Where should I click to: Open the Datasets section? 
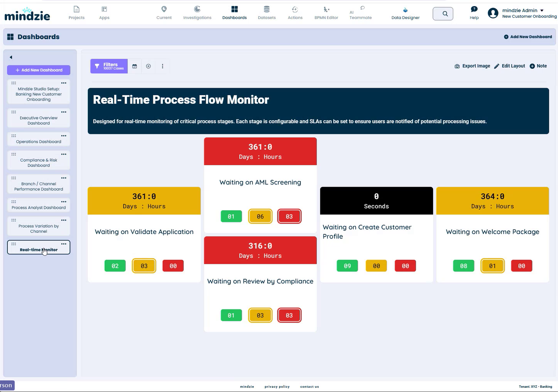(x=267, y=13)
